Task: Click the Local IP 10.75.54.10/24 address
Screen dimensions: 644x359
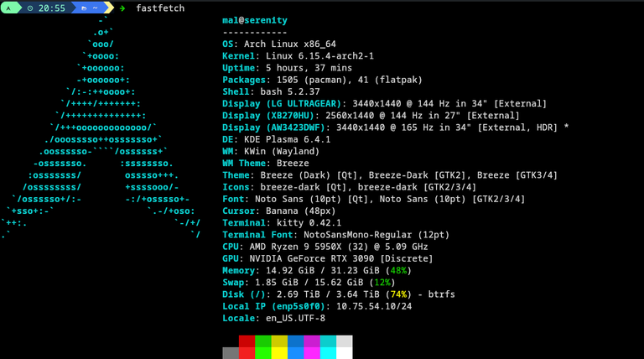Action: [x=374, y=306]
